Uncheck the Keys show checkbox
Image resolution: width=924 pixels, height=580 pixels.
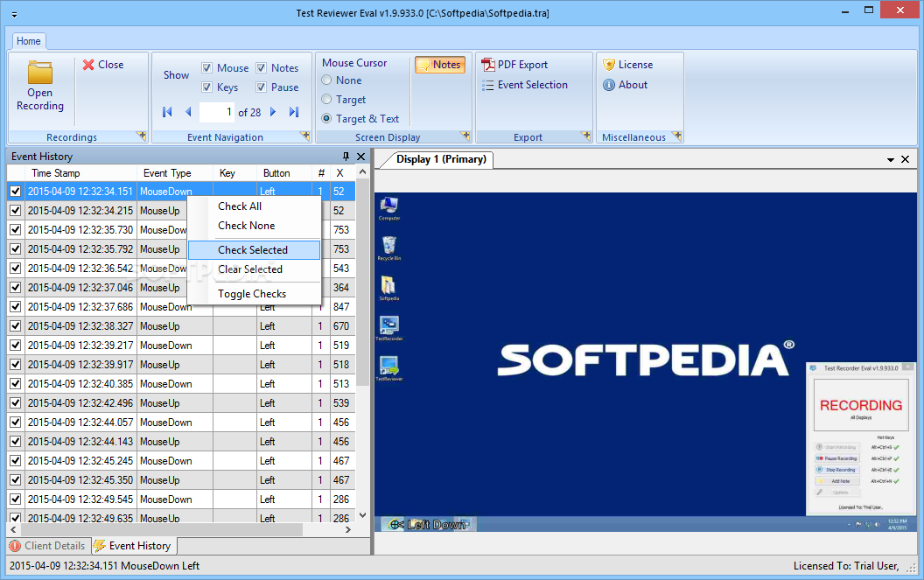206,87
